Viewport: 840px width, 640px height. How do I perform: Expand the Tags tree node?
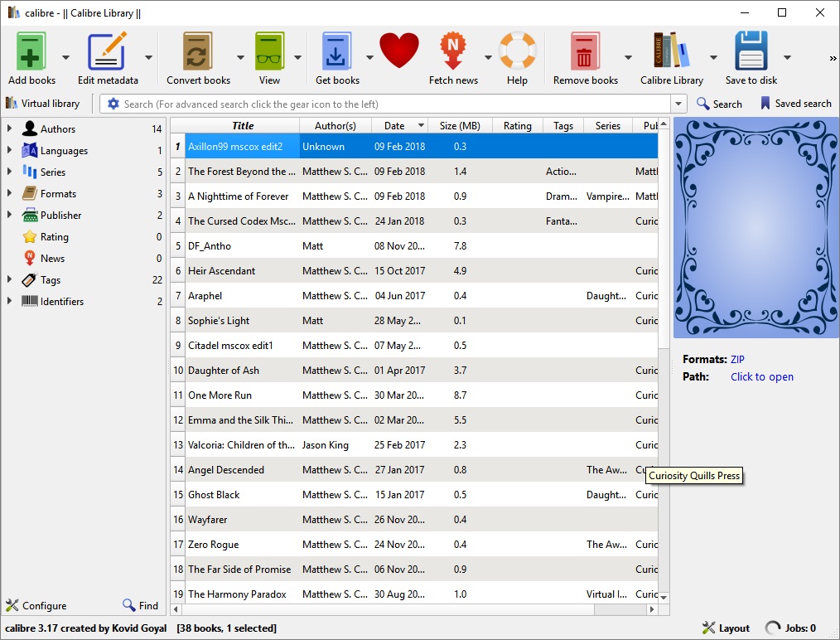click(9, 280)
